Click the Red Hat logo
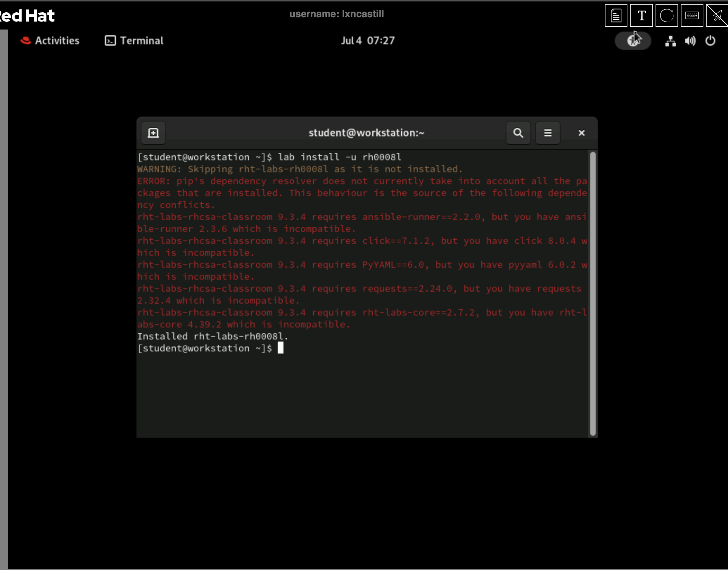 (27, 15)
